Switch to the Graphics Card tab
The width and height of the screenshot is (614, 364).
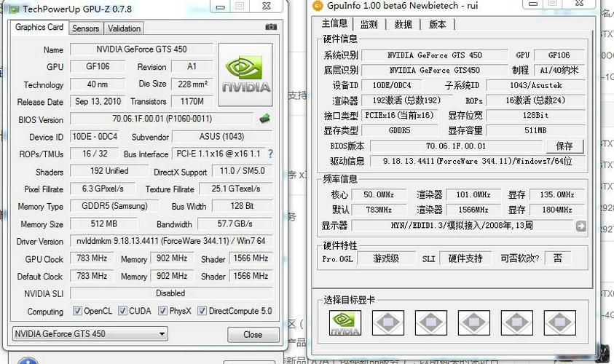click(39, 28)
